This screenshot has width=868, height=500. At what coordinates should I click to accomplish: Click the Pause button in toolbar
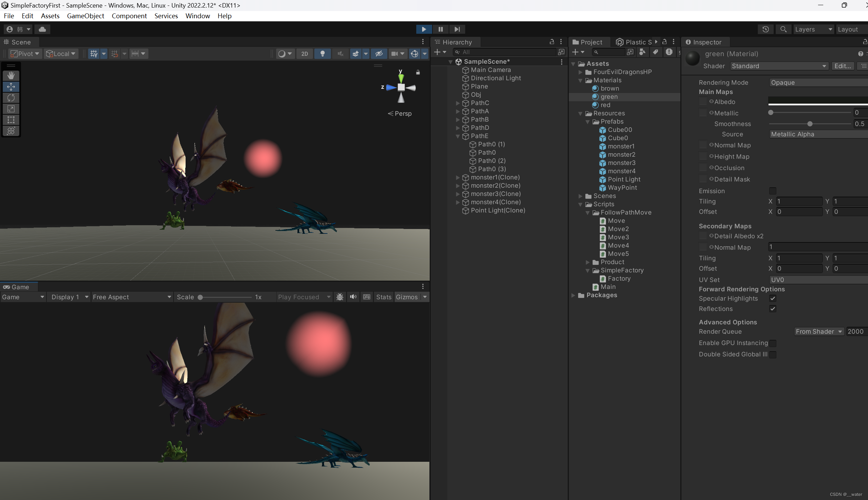tap(441, 29)
